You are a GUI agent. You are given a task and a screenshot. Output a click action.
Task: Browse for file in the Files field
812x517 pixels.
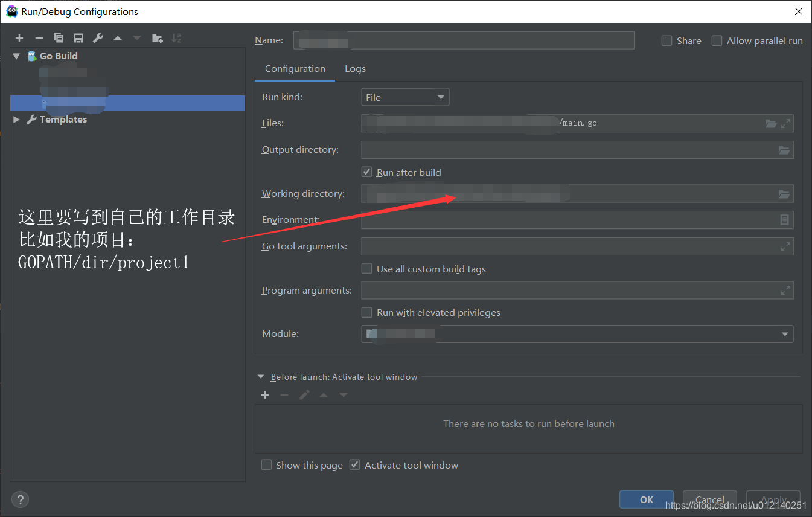(x=771, y=123)
